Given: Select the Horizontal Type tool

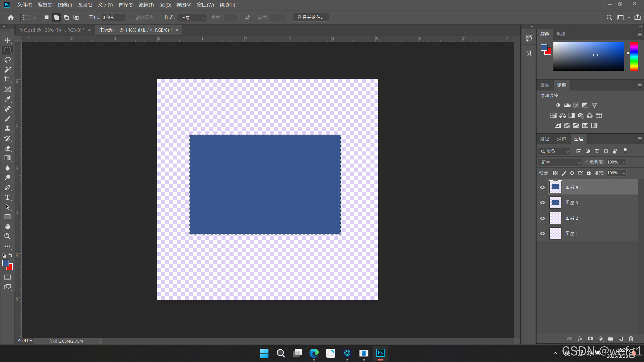Looking at the screenshot, I should coord(7,197).
